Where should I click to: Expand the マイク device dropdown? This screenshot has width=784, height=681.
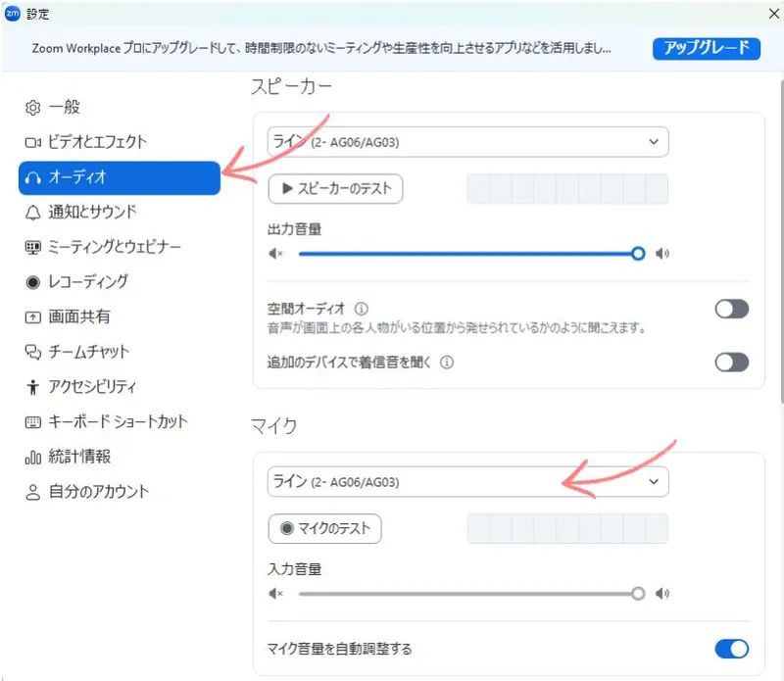(x=467, y=482)
